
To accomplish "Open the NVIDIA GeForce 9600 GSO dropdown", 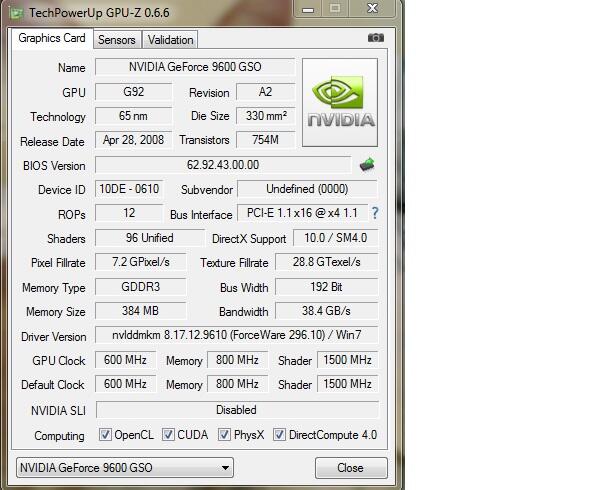I will tap(125, 467).
